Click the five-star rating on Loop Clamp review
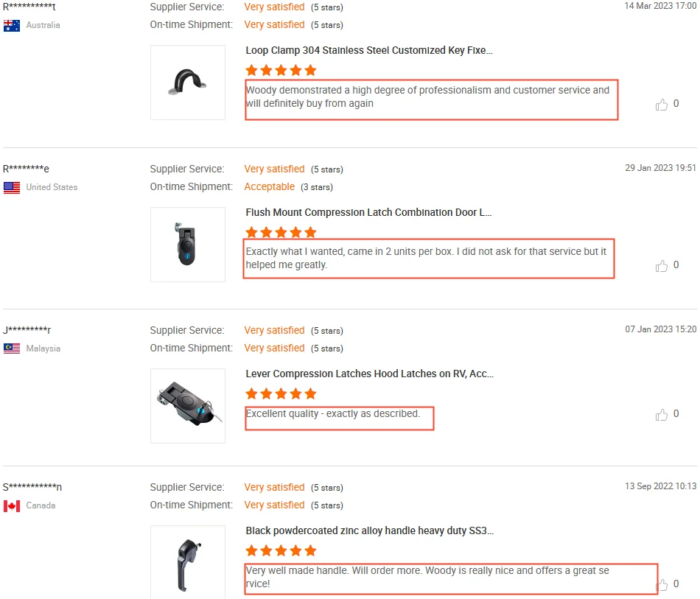The width and height of the screenshot is (700, 599). pyautogui.click(x=281, y=71)
